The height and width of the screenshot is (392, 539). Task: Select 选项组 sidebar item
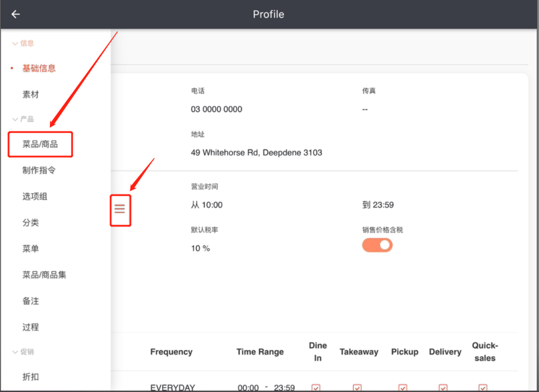pyautogui.click(x=35, y=196)
